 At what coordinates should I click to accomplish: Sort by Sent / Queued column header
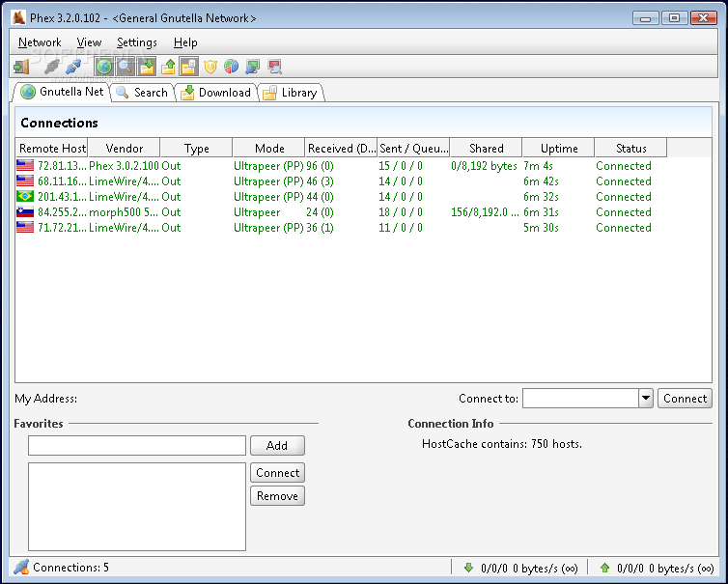[413, 148]
